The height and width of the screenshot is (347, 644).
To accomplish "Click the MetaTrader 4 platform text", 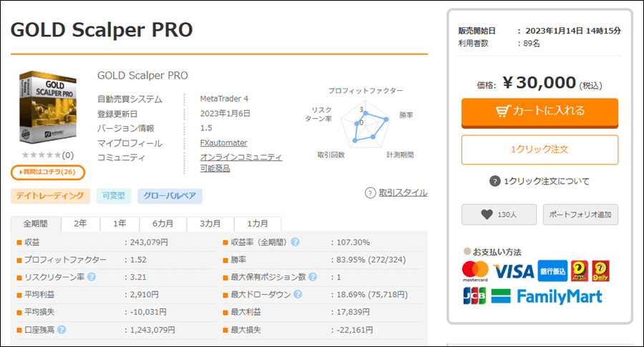I will [224, 99].
